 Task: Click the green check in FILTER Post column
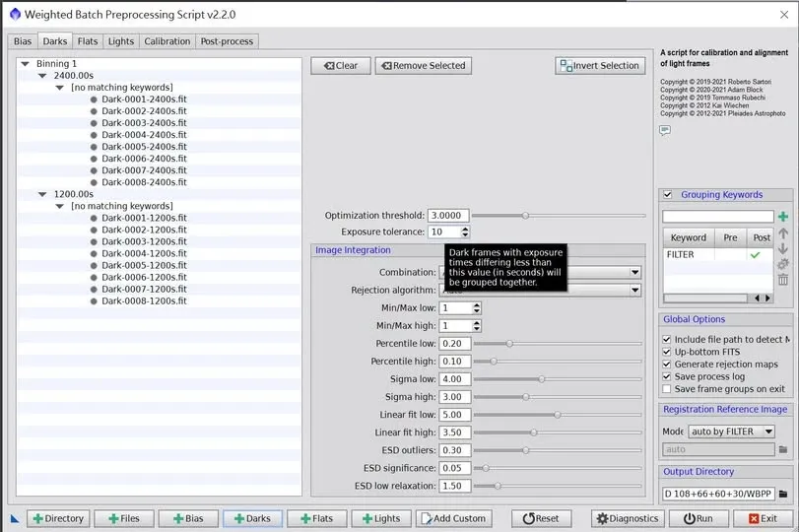point(756,255)
